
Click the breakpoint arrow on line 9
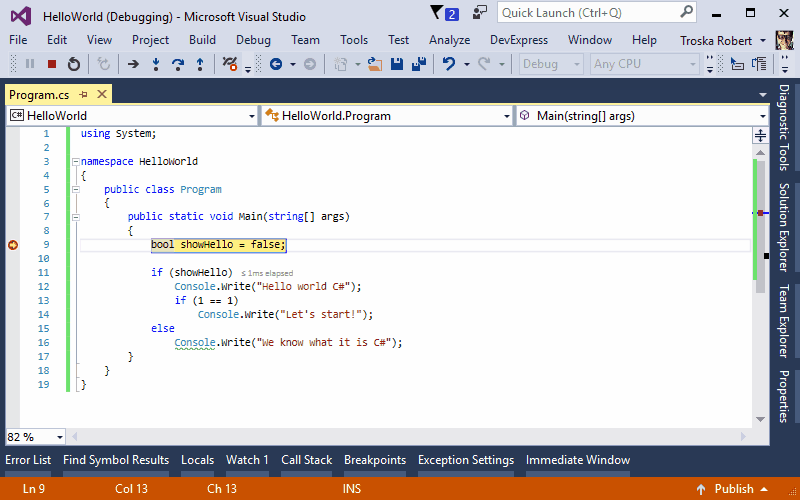point(13,245)
